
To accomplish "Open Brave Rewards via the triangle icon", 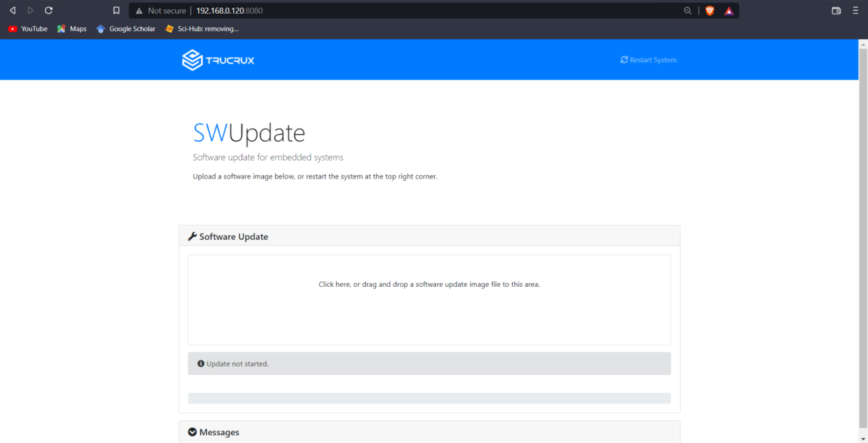I will (728, 10).
